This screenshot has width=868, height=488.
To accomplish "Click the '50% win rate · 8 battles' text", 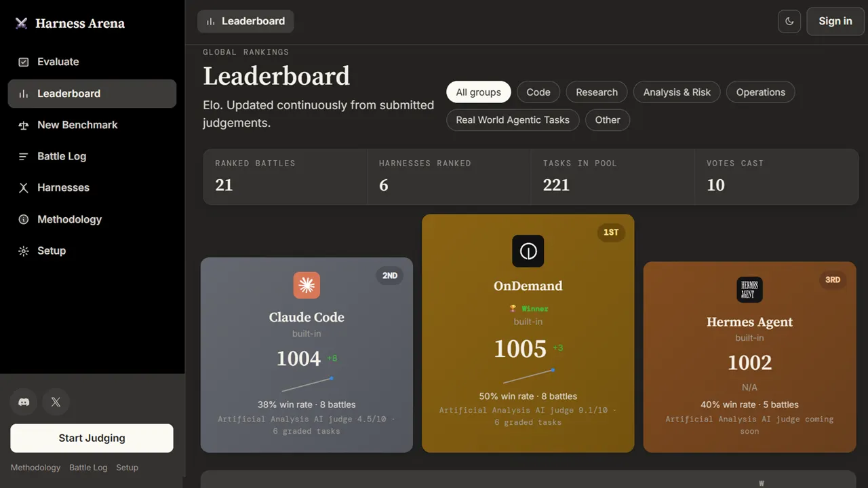I will coord(528,396).
